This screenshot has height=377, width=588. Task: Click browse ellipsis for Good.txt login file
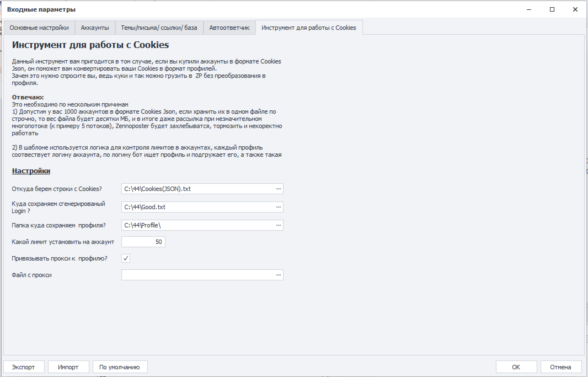(x=278, y=207)
